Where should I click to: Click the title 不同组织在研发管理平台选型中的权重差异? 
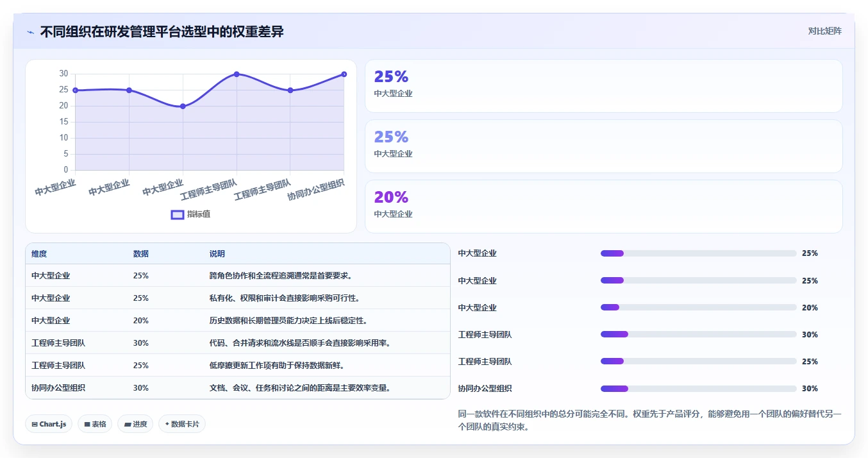pyautogui.click(x=162, y=31)
